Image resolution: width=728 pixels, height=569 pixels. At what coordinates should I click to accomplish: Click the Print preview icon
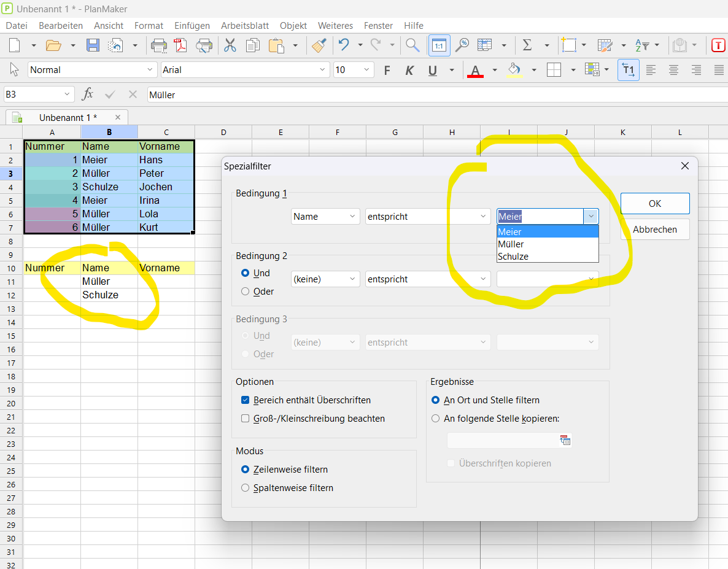204,45
